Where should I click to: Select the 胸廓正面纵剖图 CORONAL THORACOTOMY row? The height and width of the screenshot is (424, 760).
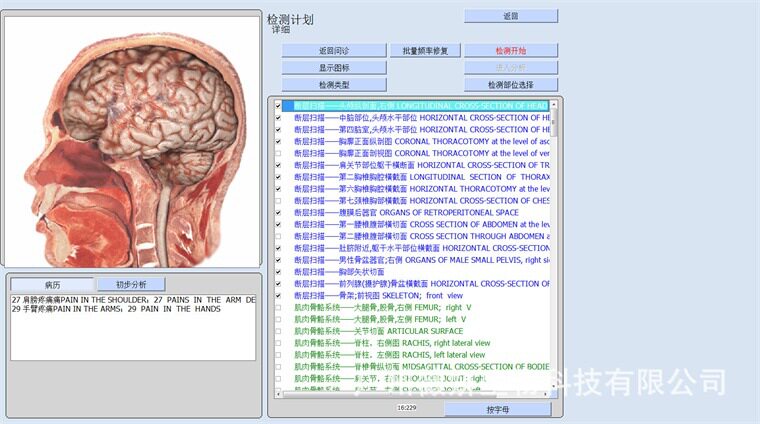tap(422, 141)
